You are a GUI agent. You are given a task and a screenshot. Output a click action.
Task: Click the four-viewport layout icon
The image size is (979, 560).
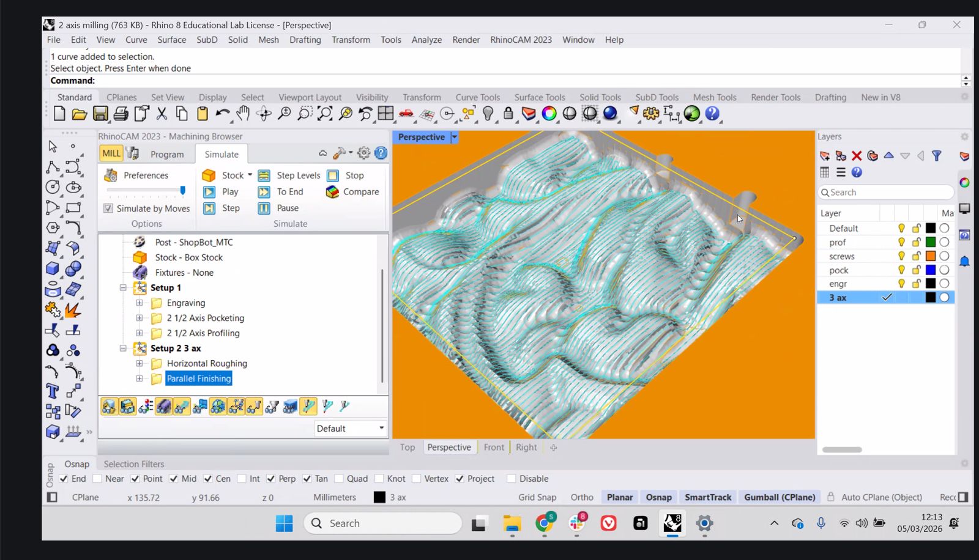click(386, 114)
